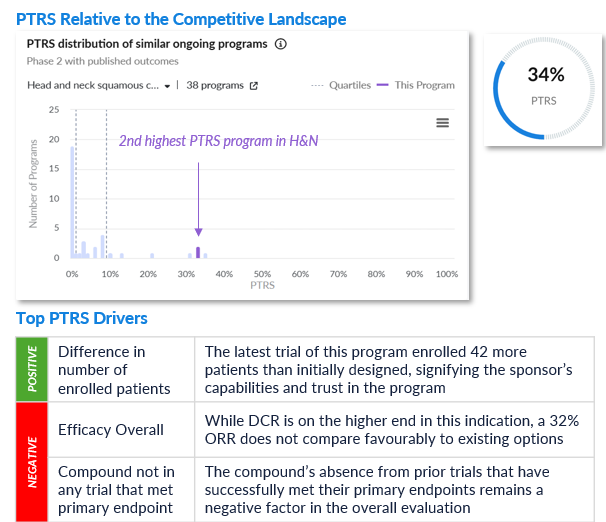Click the 'PTRS Relative to the Competitive Landscape' heading

pyautogui.click(x=181, y=19)
